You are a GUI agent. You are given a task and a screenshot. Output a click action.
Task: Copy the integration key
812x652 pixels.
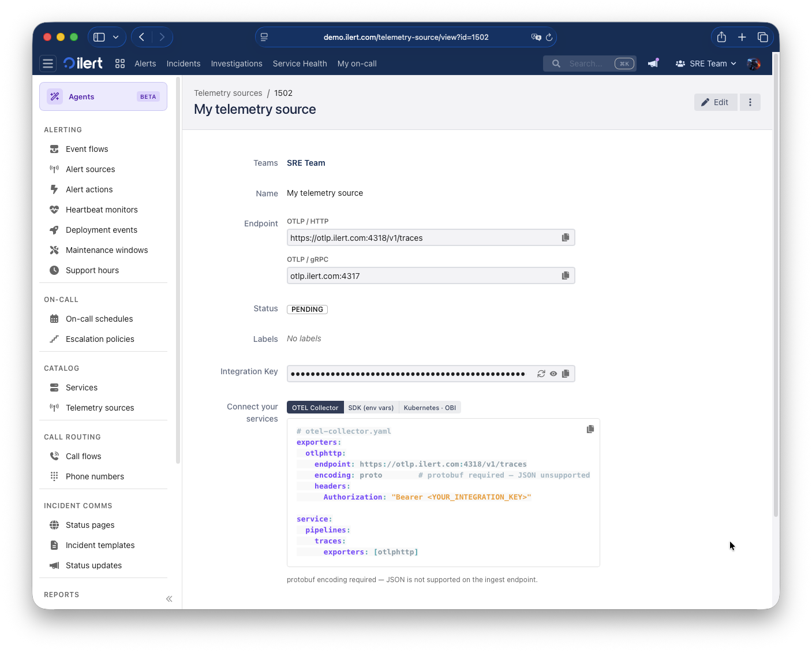coord(566,374)
